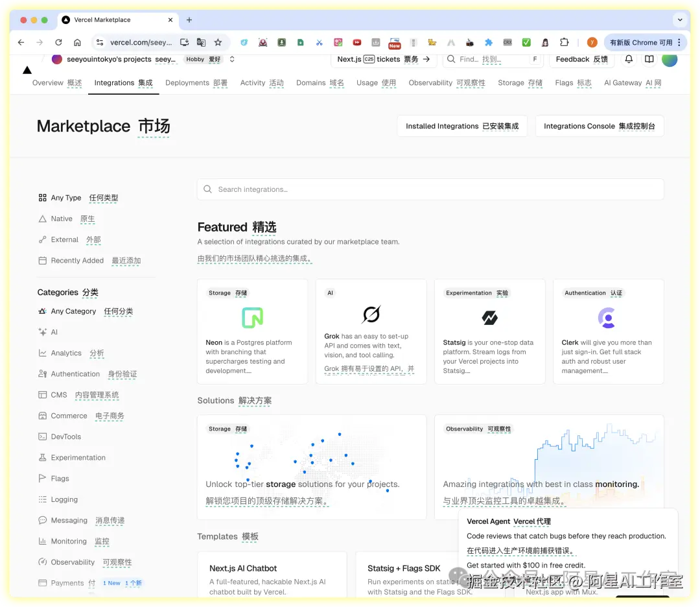The image size is (700, 607).
Task: Select the Flags category in sidebar
Action: coord(54,479)
